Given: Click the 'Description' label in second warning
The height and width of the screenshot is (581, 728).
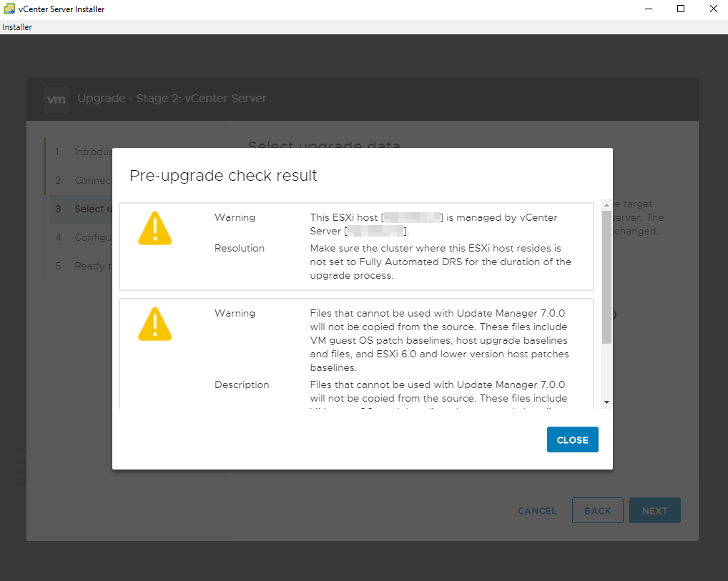Looking at the screenshot, I should [242, 384].
